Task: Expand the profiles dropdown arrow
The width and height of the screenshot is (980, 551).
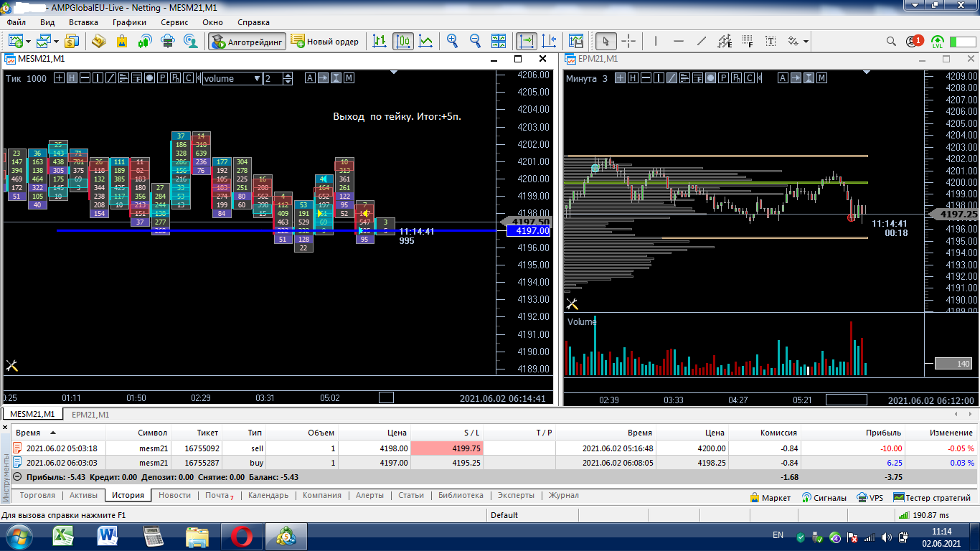Action: [x=55, y=42]
